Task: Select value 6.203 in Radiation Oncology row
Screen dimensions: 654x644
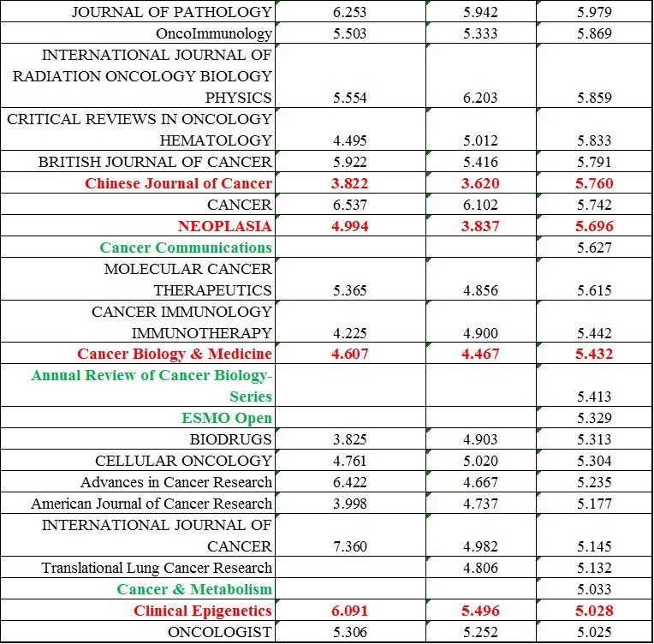Action: [x=480, y=98]
